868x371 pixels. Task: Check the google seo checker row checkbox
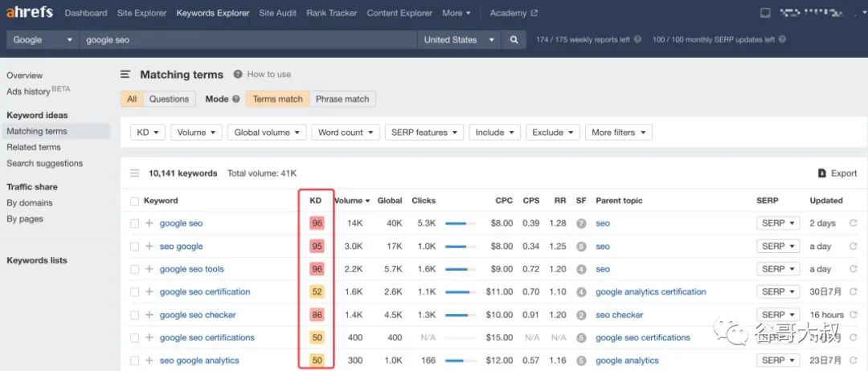click(x=134, y=315)
